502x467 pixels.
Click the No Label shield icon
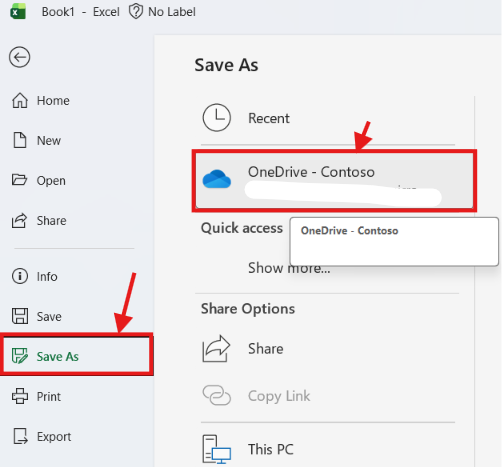tap(136, 12)
